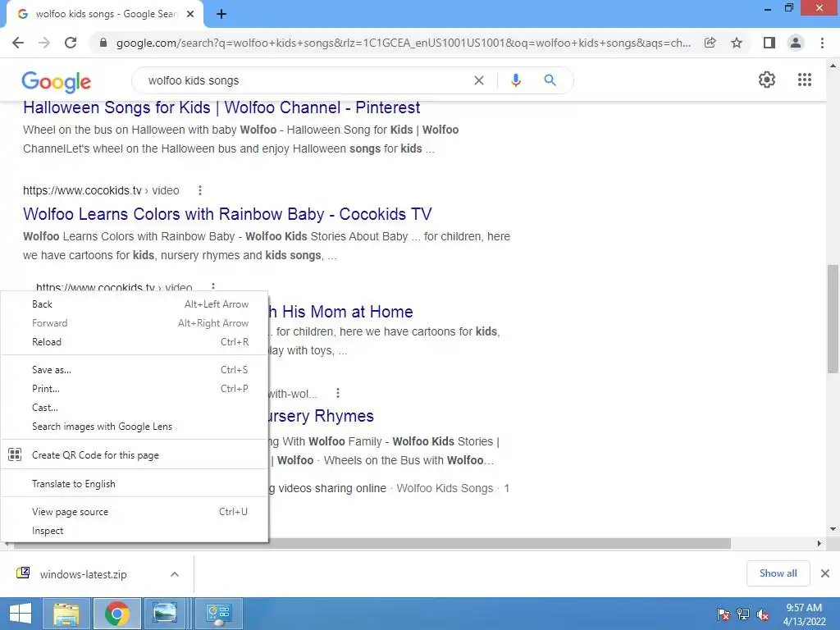Open options dots next to cocokids.tv › video
The height and width of the screenshot is (630, 840).
(x=200, y=190)
